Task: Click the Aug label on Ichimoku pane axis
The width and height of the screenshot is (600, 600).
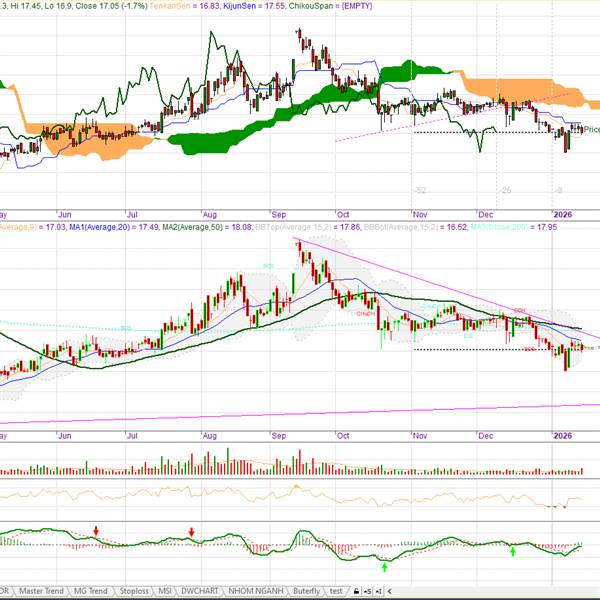Action: click(210, 215)
